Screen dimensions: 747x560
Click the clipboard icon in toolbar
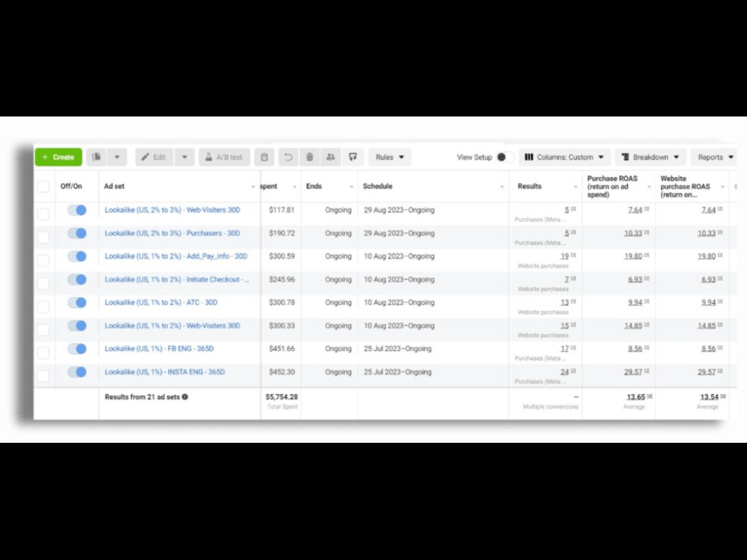[264, 157]
